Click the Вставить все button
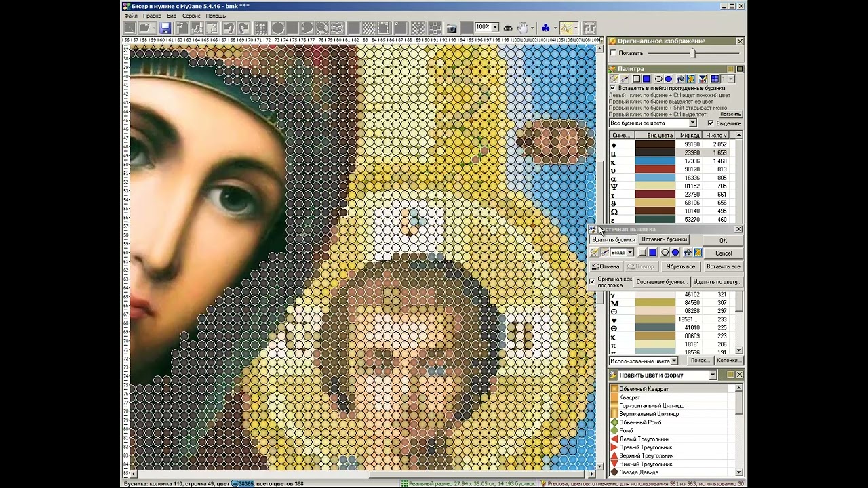This screenshot has width=868, height=488. coord(723,266)
